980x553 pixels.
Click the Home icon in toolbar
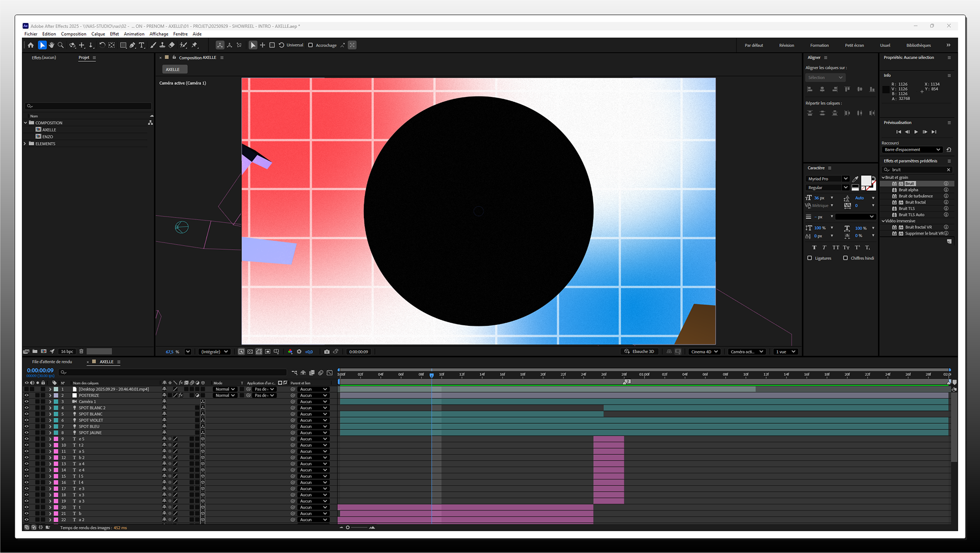click(31, 45)
